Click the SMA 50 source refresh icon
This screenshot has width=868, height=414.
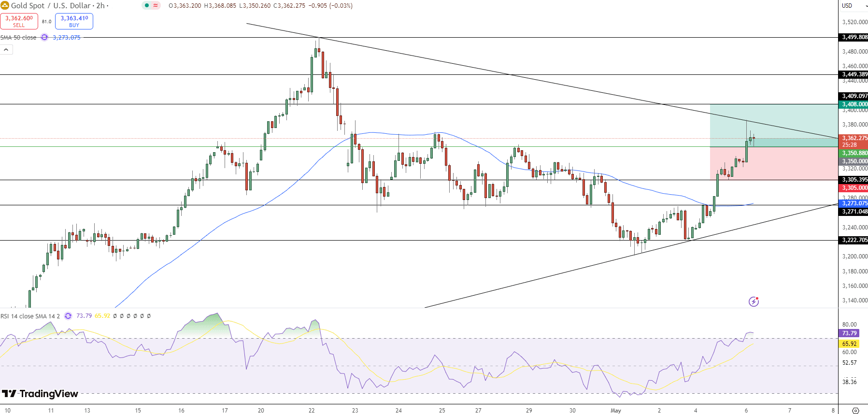(x=44, y=38)
